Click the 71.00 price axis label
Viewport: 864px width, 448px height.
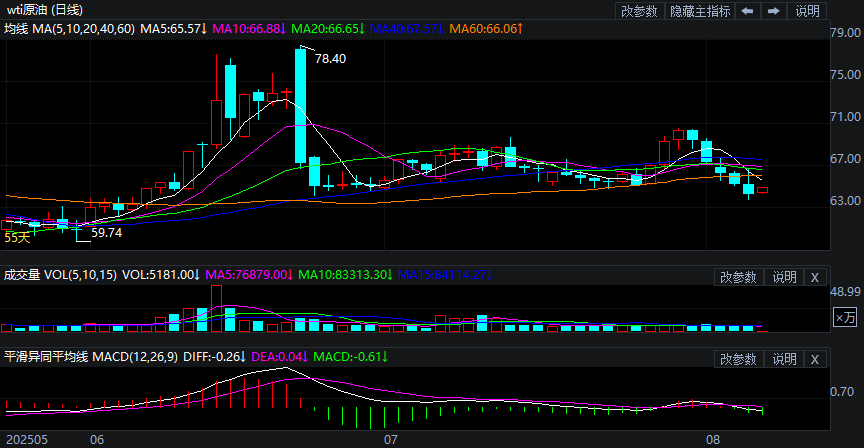click(845, 116)
